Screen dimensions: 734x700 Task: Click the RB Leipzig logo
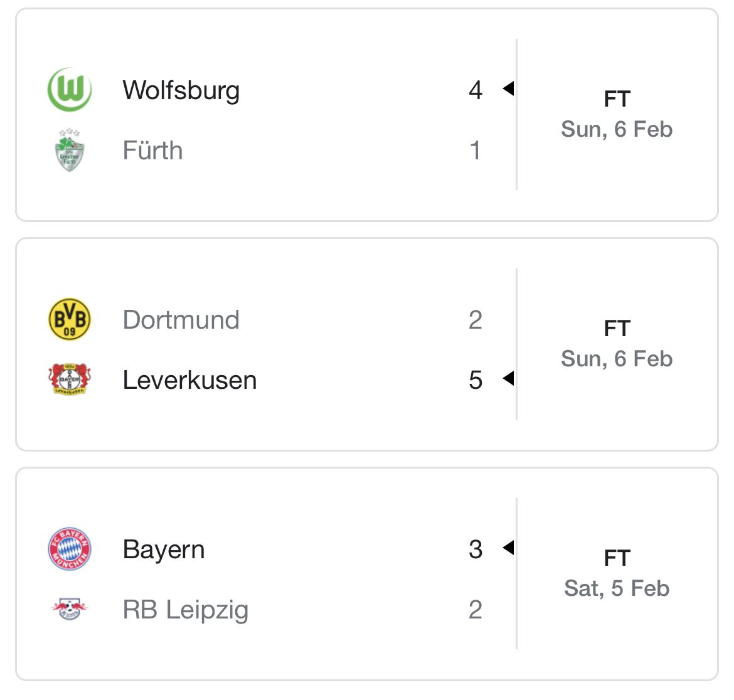coord(70,608)
